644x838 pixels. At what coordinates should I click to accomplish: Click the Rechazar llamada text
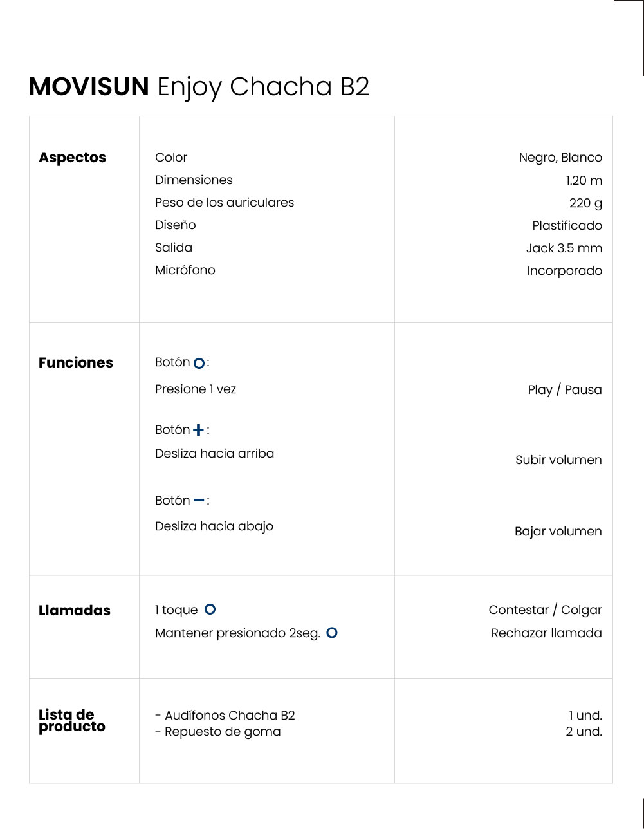[x=546, y=633]
